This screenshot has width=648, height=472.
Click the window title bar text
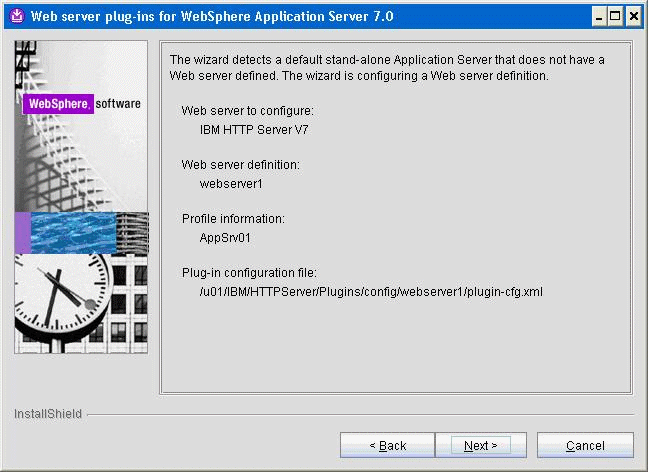pyautogui.click(x=212, y=16)
